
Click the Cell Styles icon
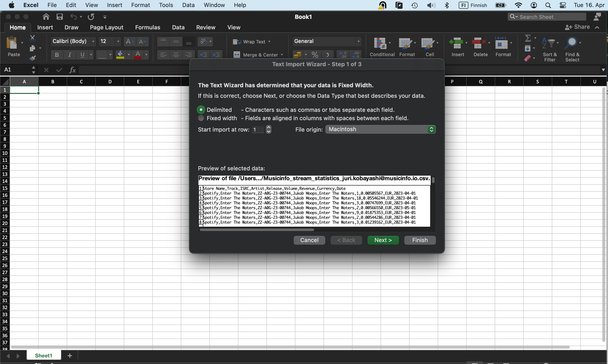428,43
